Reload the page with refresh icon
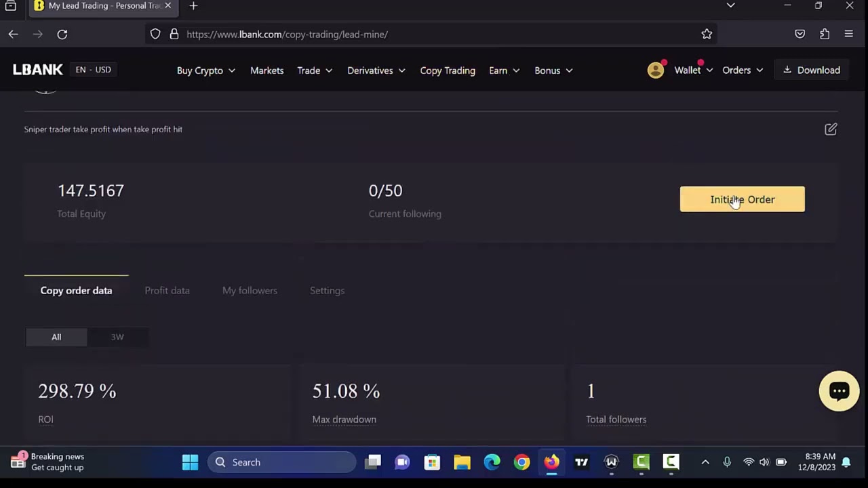Screen dimensions: 868x488 coord(62,34)
